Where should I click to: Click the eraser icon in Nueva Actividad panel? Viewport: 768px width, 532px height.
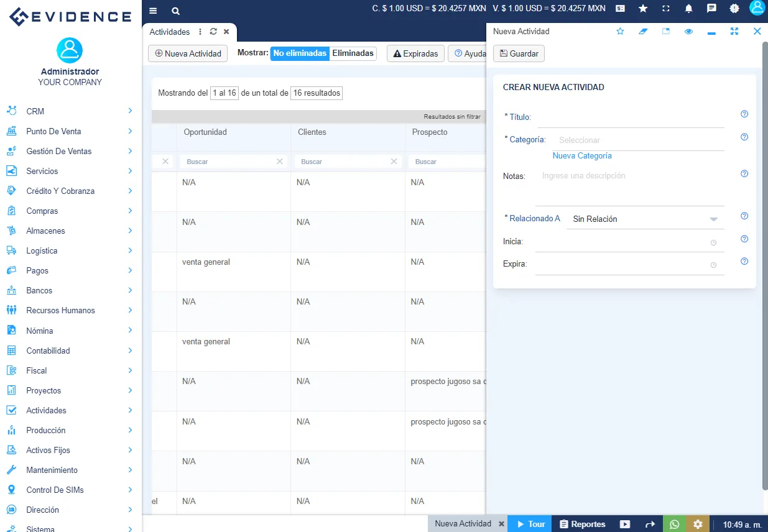(x=643, y=30)
